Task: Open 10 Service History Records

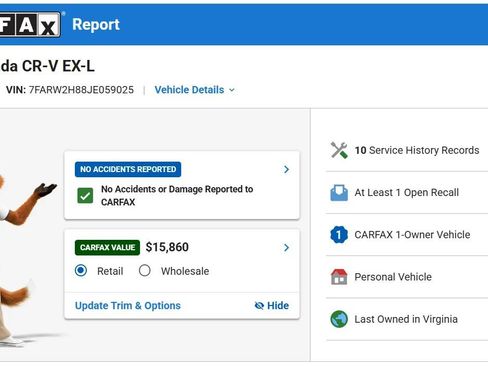Action: click(x=407, y=150)
